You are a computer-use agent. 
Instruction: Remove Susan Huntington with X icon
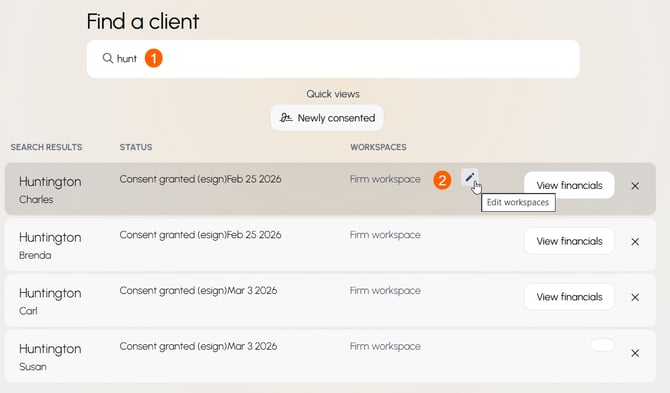pyautogui.click(x=635, y=353)
